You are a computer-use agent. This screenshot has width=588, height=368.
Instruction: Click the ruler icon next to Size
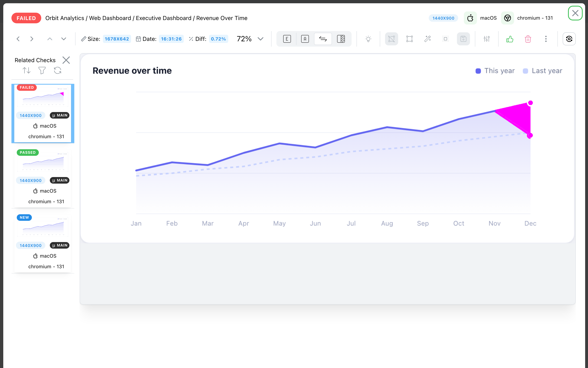[84, 39]
